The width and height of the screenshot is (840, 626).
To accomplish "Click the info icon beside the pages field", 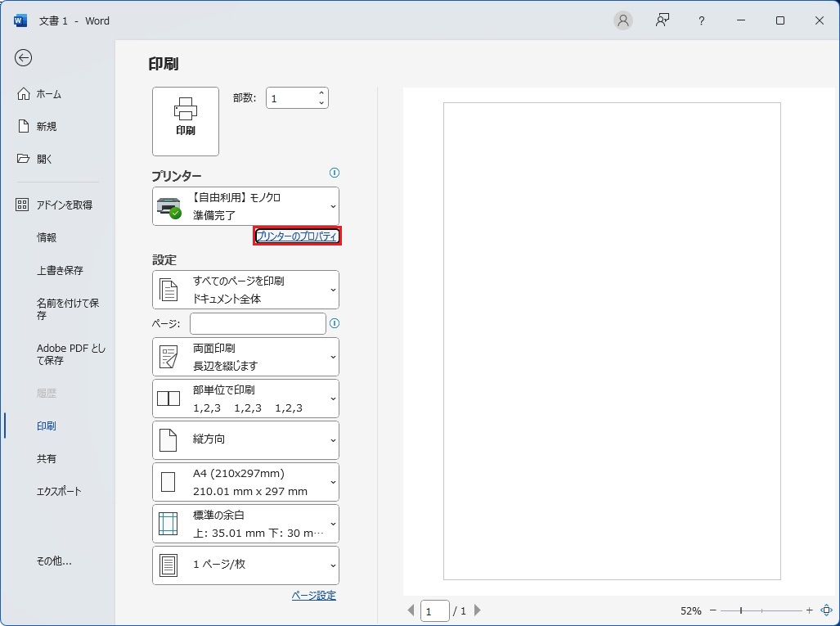I will pos(334,323).
